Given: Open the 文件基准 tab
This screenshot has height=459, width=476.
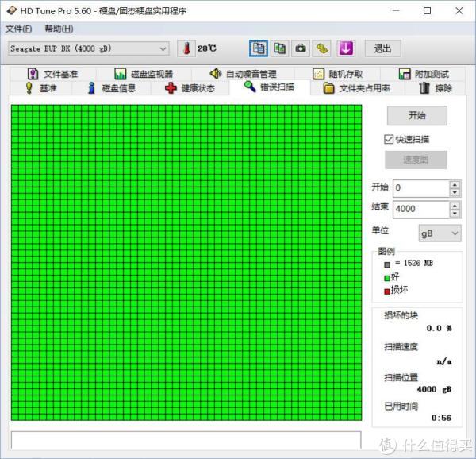Looking at the screenshot, I should (53, 74).
